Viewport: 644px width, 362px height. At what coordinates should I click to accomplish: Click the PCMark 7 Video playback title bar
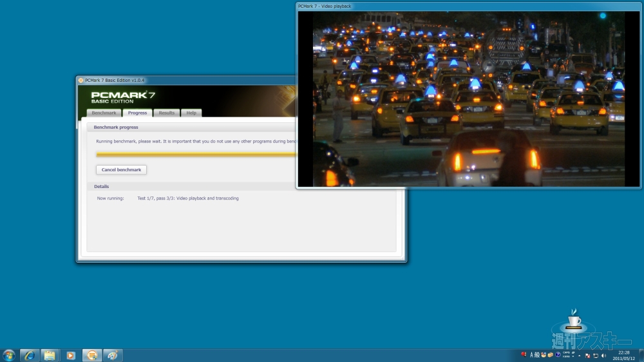tap(468, 6)
